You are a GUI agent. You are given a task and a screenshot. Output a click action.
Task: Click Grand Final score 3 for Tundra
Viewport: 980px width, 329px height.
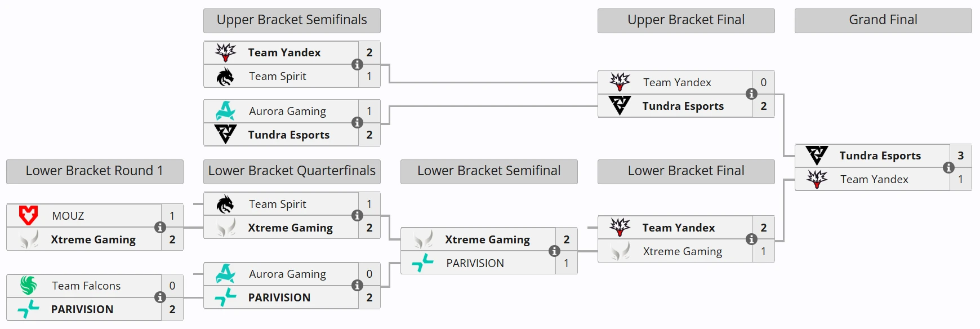coord(960,155)
